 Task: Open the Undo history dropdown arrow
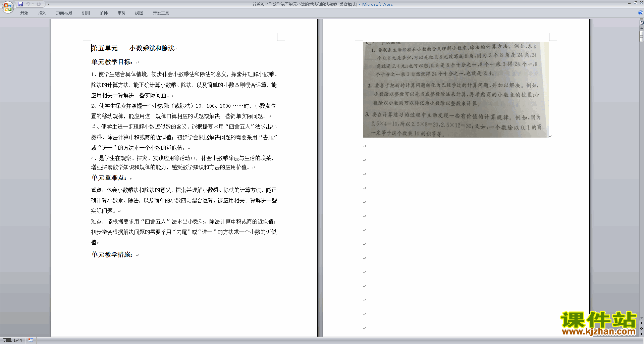[33, 4]
